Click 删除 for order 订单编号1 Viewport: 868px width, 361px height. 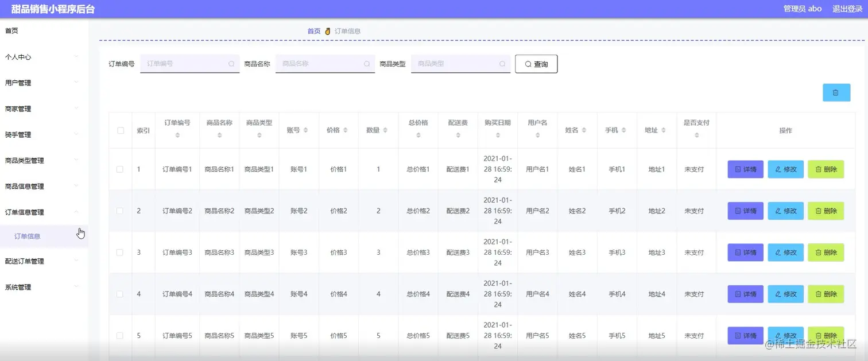(826, 169)
